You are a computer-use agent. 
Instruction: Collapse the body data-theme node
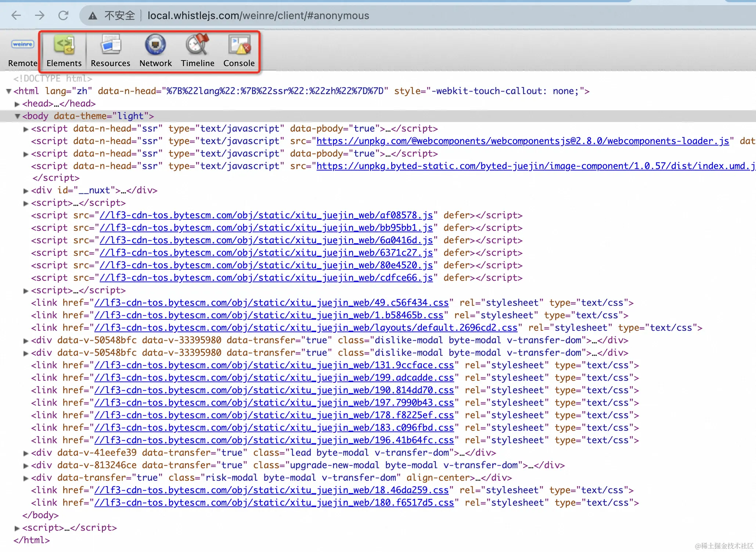click(x=17, y=117)
